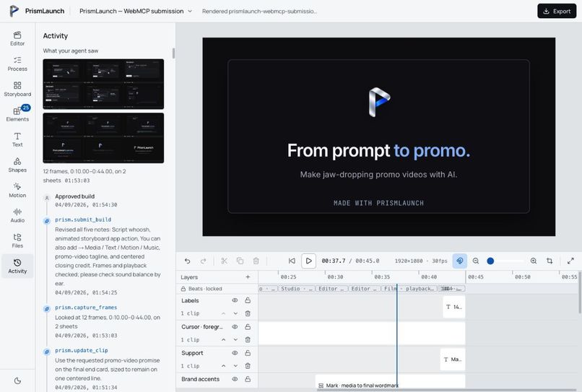Hide the Cursor foreground layer

(235, 326)
